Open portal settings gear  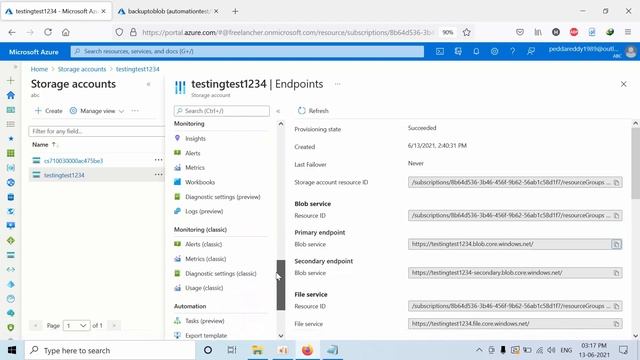click(x=494, y=51)
